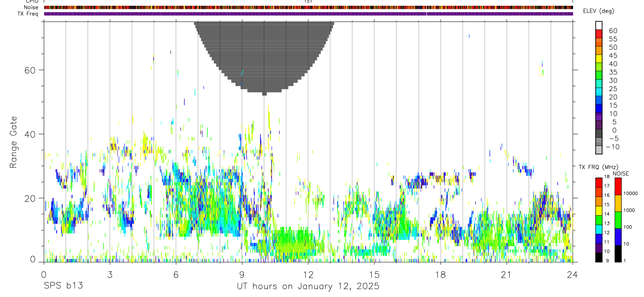This screenshot has width=644, height=297.
Task: Click the 'SPS b13' radar label
Action: [x=63, y=287]
